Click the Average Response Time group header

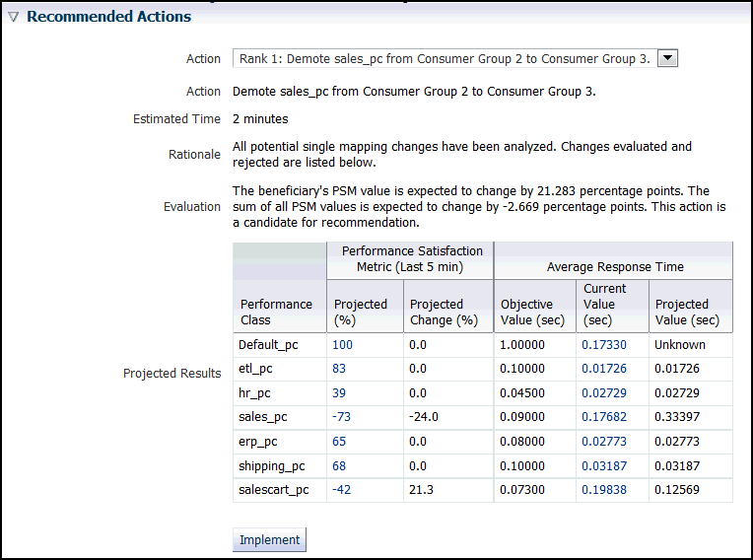tap(614, 261)
